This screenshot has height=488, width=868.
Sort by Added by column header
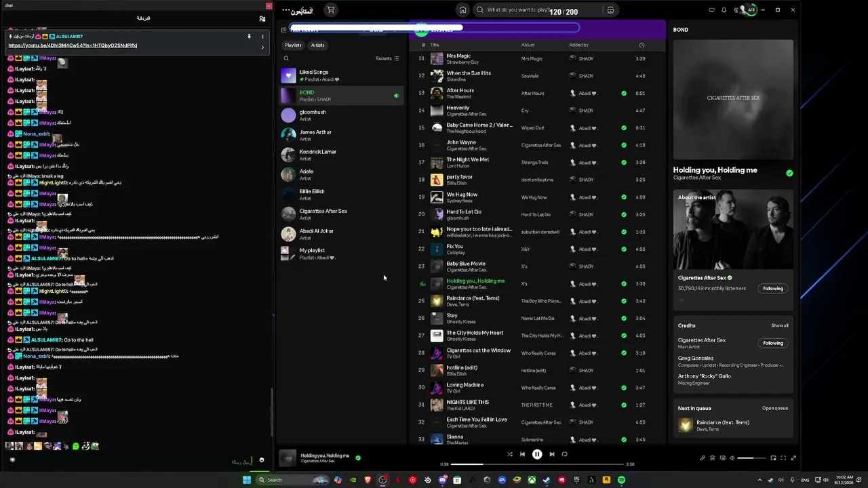click(578, 45)
